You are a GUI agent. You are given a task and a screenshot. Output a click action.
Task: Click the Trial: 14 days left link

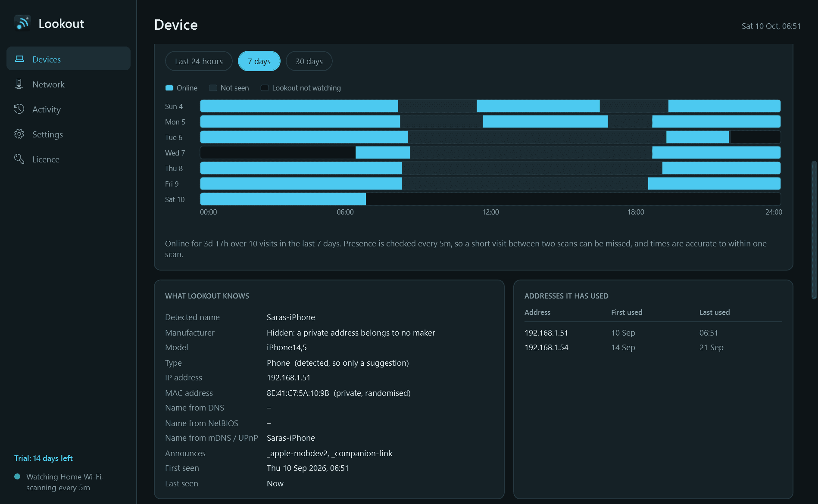(43, 458)
